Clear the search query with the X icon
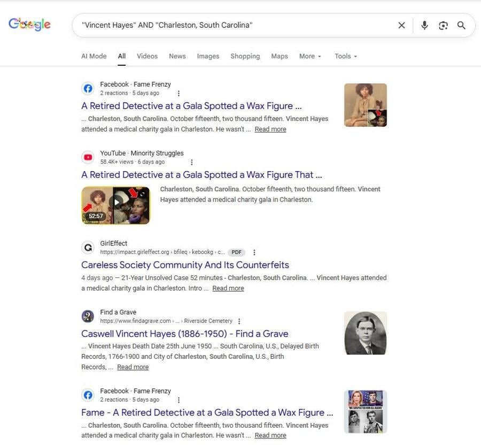This screenshot has height=448, width=481. tap(401, 25)
